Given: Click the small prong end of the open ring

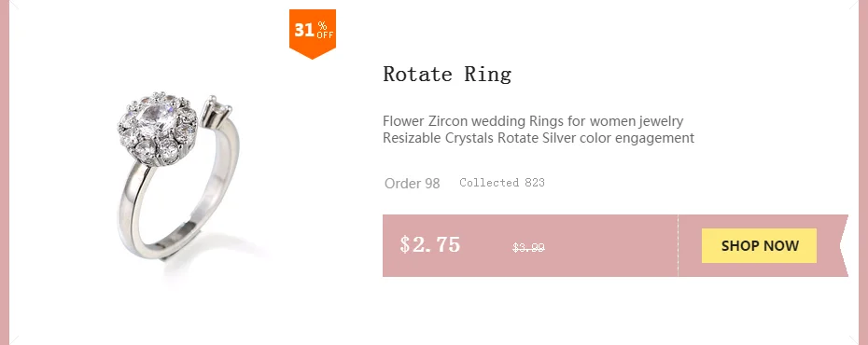Looking at the screenshot, I should click(216, 109).
